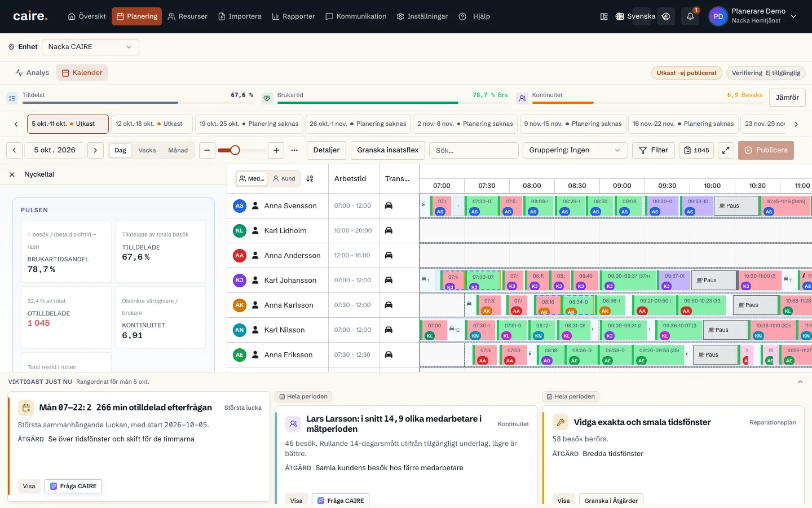Open the Enhet Nacka CAIRE dropdown
This screenshot has width=812, height=508.
coord(90,47)
